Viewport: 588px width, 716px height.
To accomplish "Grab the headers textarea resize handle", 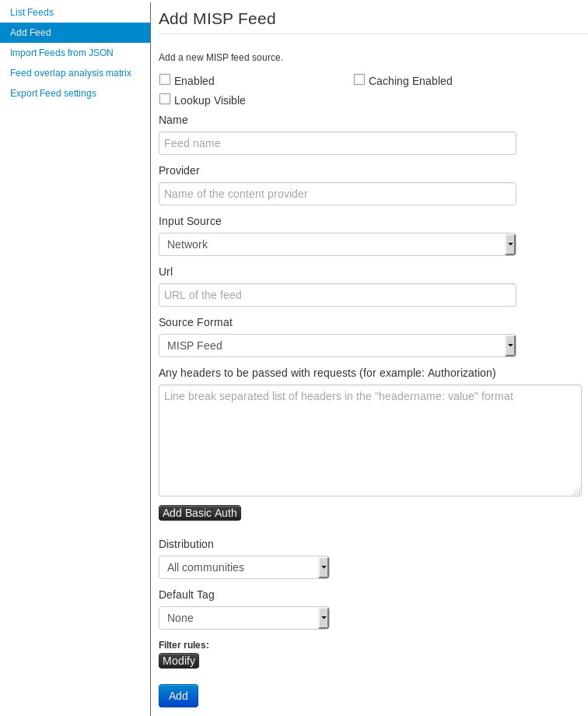I will click(576, 492).
